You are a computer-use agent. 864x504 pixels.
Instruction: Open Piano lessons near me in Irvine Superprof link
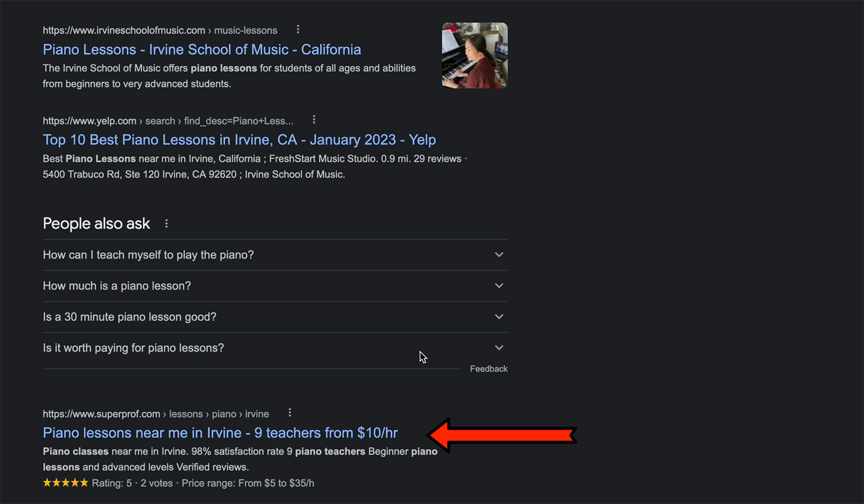(220, 433)
